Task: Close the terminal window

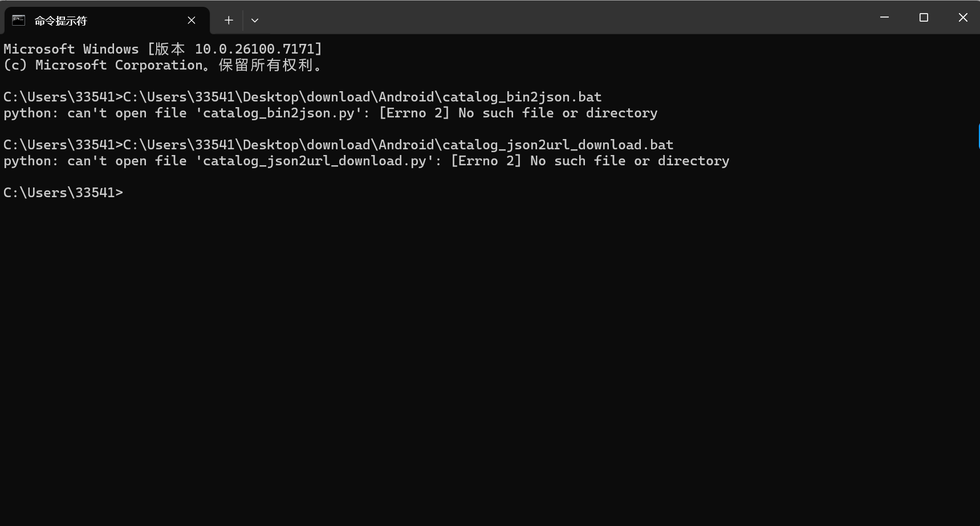Action: click(963, 18)
